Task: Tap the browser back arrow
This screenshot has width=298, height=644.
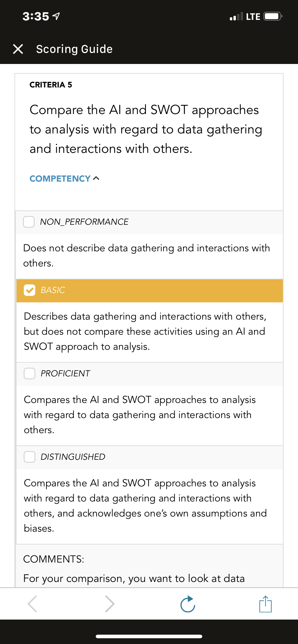Action: pos(33,604)
